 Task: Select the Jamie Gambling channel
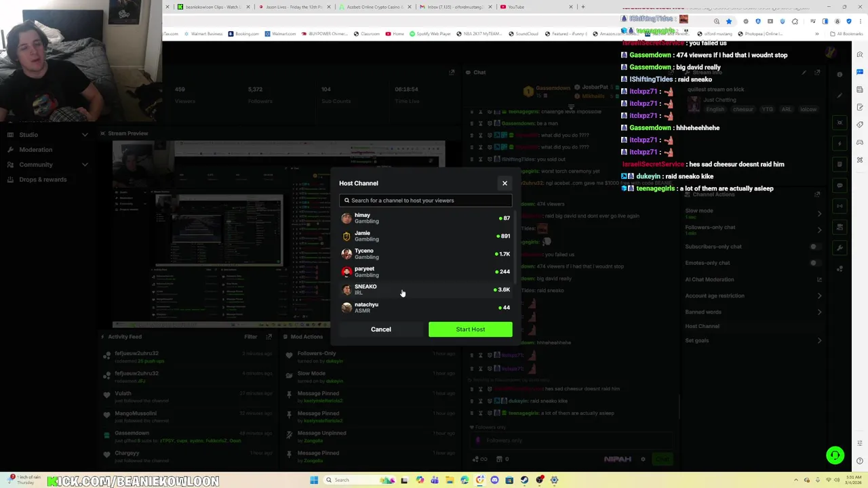pyautogui.click(x=426, y=236)
